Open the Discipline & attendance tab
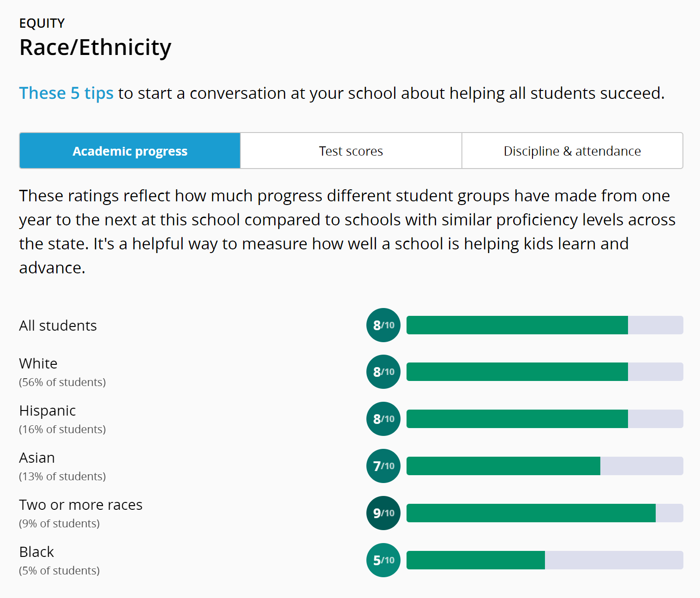 (572, 151)
